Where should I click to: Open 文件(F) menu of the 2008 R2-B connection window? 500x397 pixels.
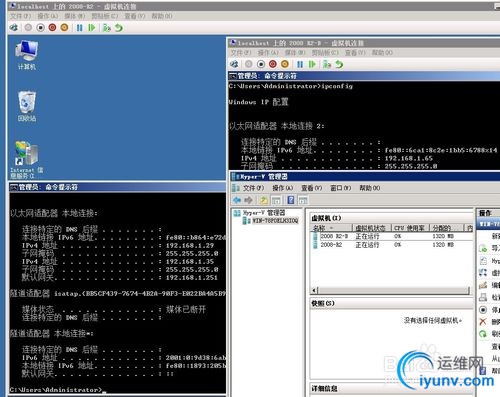241,53
